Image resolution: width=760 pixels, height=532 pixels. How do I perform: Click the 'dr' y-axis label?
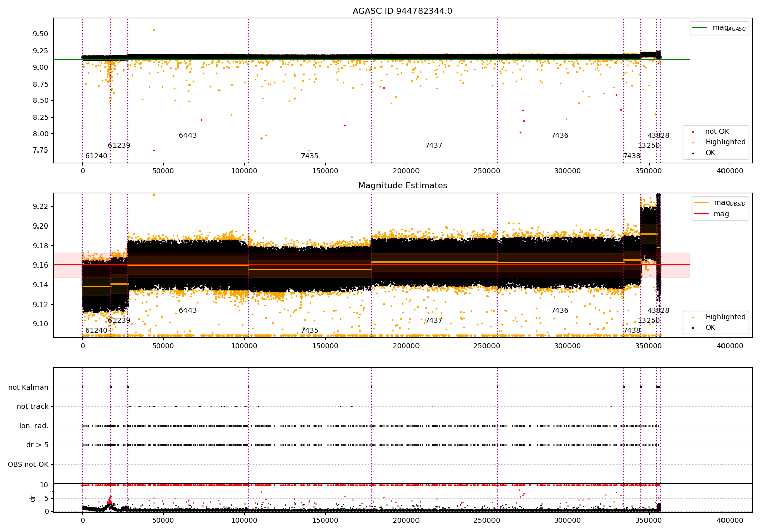33,498
